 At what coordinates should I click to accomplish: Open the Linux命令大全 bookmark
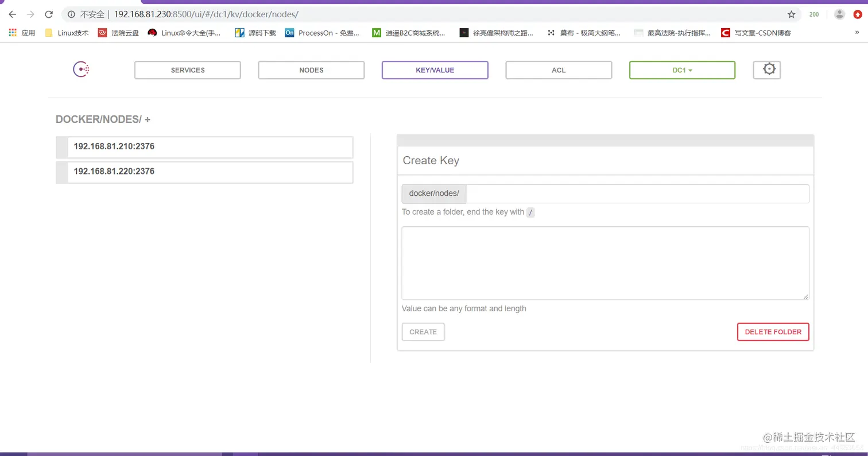[x=184, y=33]
